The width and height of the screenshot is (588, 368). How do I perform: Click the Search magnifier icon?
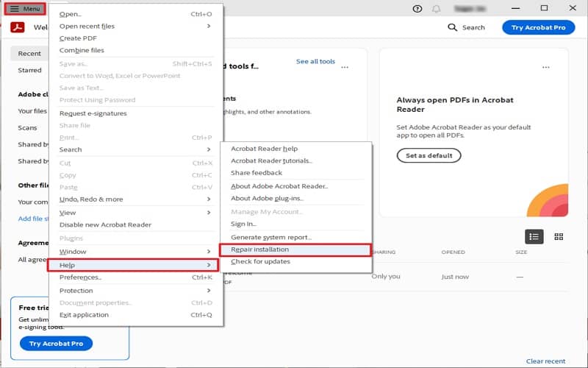click(x=453, y=27)
